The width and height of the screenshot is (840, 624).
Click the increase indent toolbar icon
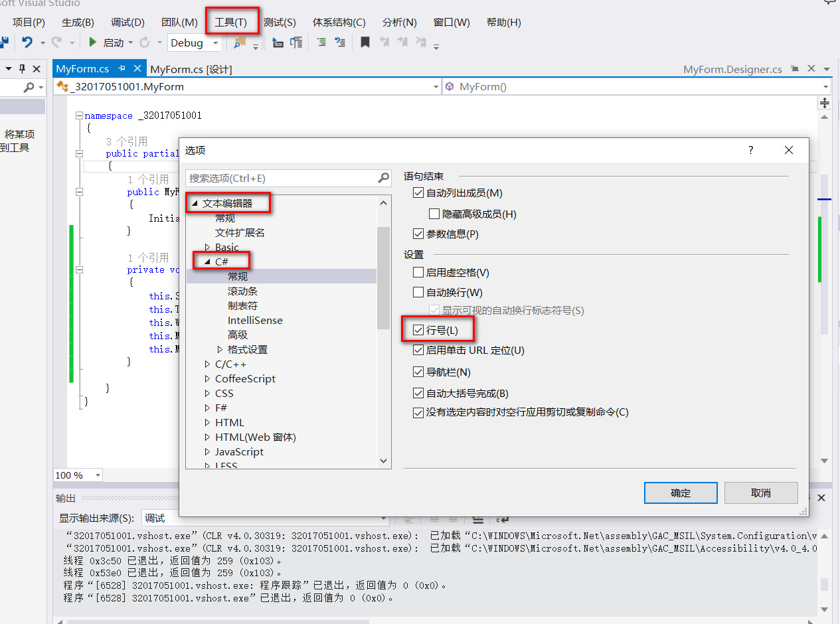tap(340, 42)
